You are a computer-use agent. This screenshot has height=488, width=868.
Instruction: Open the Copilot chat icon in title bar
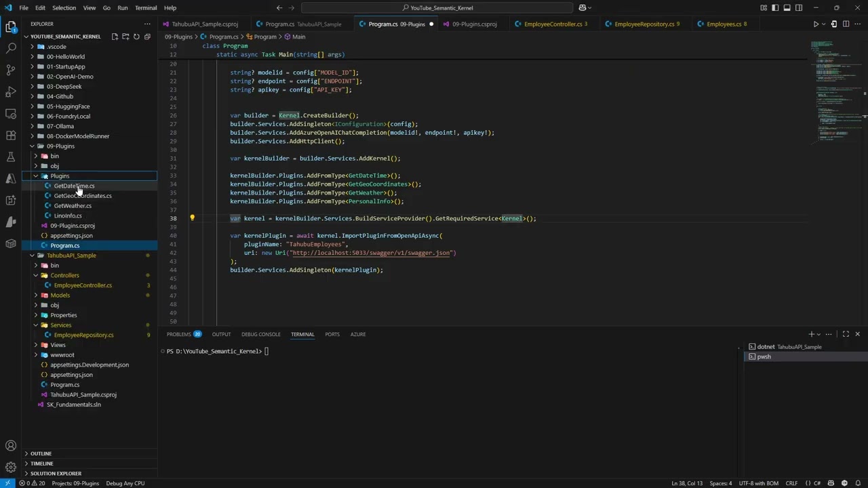582,7
